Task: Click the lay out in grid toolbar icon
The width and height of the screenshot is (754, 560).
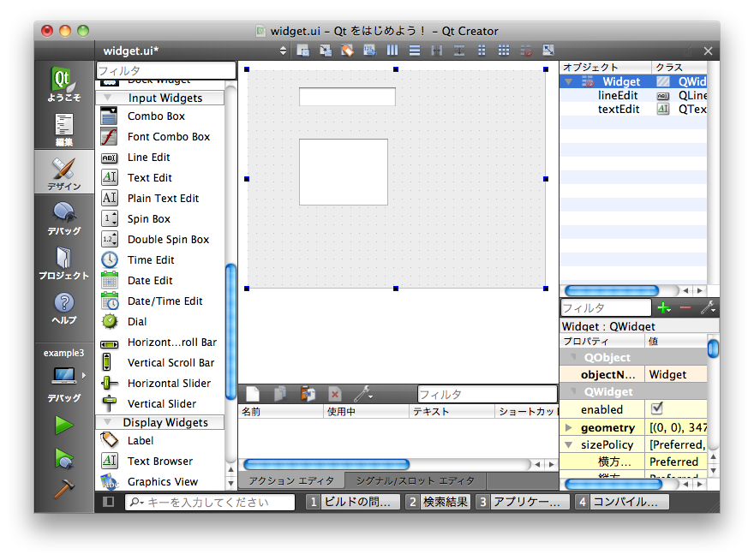Action: click(x=504, y=51)
